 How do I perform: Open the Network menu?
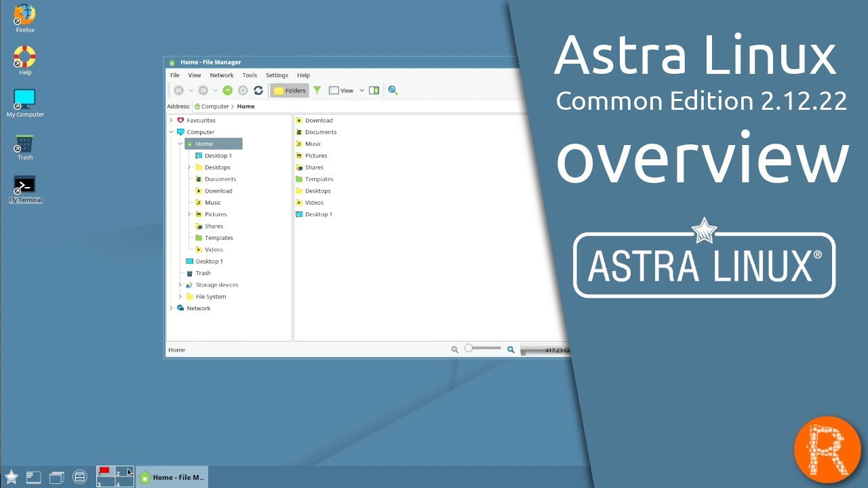click(x=221, y=75)
